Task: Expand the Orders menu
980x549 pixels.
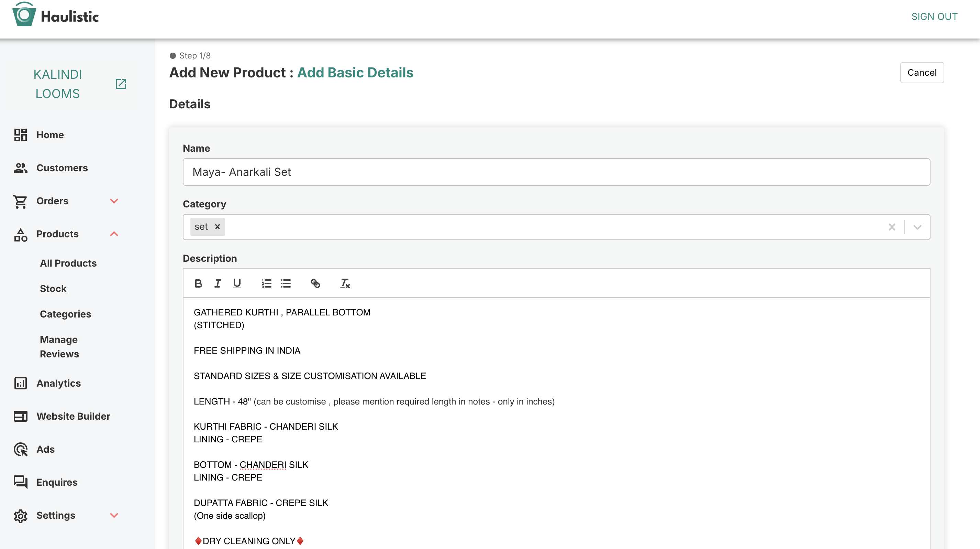Action: pyautogui.click(x=114, y=201)
